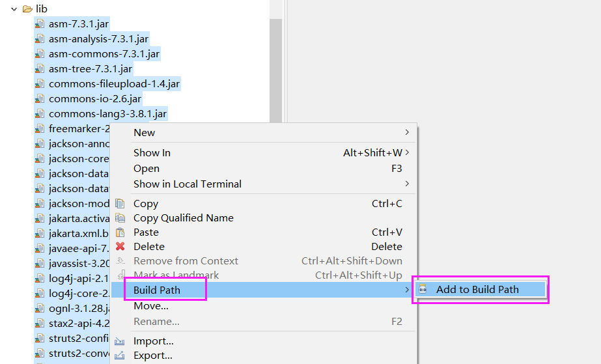Click the jackson-mod jar file icon

click(40, 203)
